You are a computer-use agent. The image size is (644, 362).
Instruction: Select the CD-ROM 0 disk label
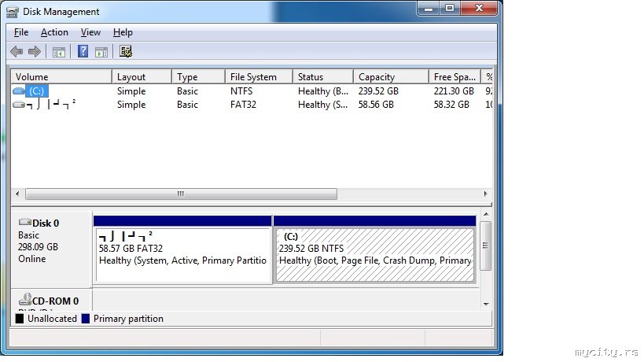point(51,301)
